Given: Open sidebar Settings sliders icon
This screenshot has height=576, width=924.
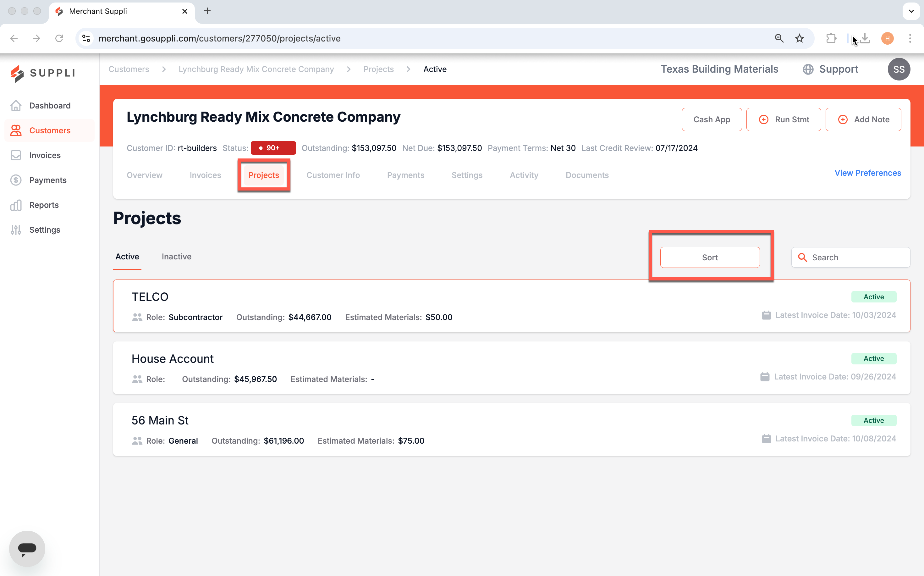Looking at the screenshot, I should click(x=16, y=230).
